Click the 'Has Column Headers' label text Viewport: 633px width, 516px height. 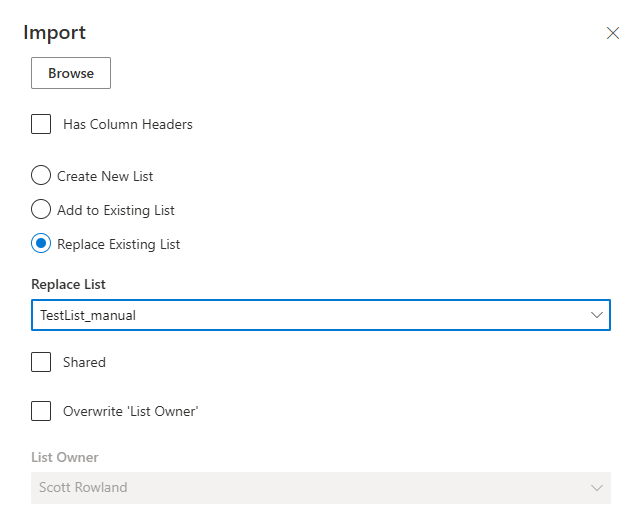128,124
